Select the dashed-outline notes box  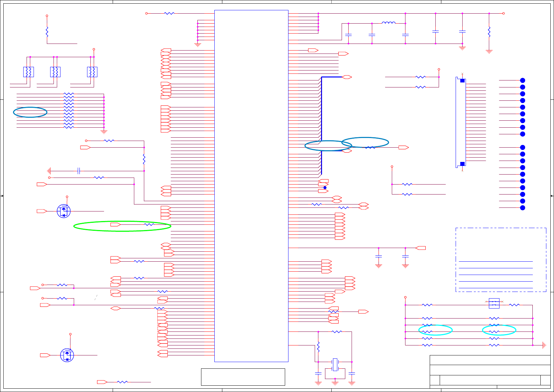(x=501, y=260)
